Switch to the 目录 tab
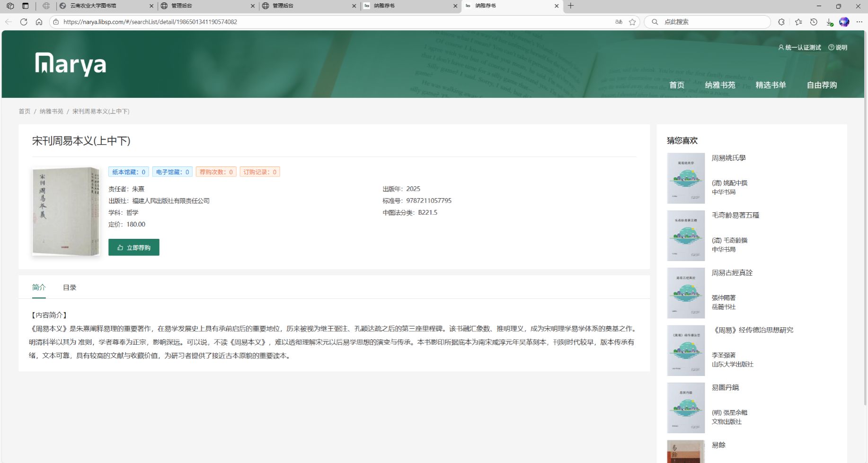The height and width of the screenshot is (463, 868). point(70,288)
